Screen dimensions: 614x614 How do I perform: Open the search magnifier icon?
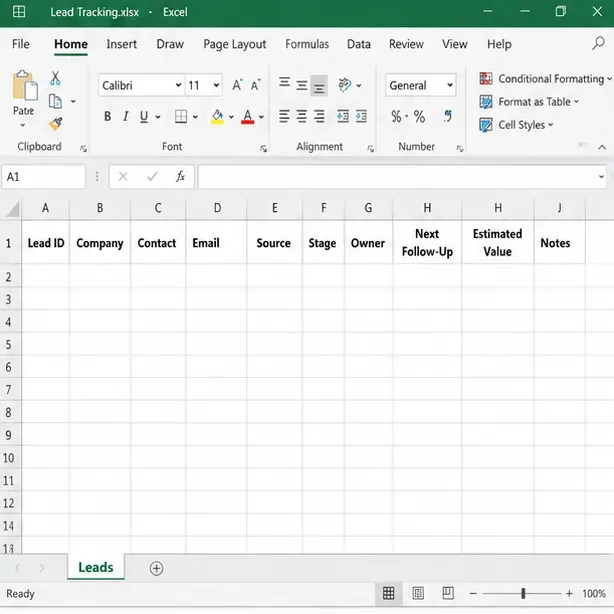tap(598, 43)
